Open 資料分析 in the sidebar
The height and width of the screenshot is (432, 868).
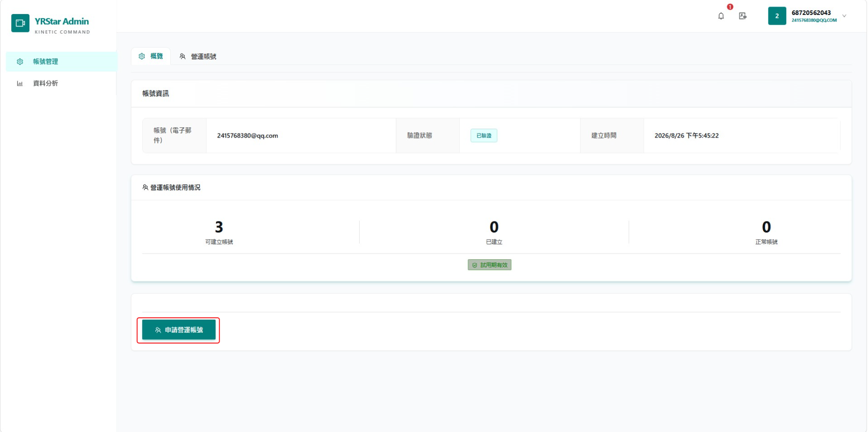[x=61, y=83]
